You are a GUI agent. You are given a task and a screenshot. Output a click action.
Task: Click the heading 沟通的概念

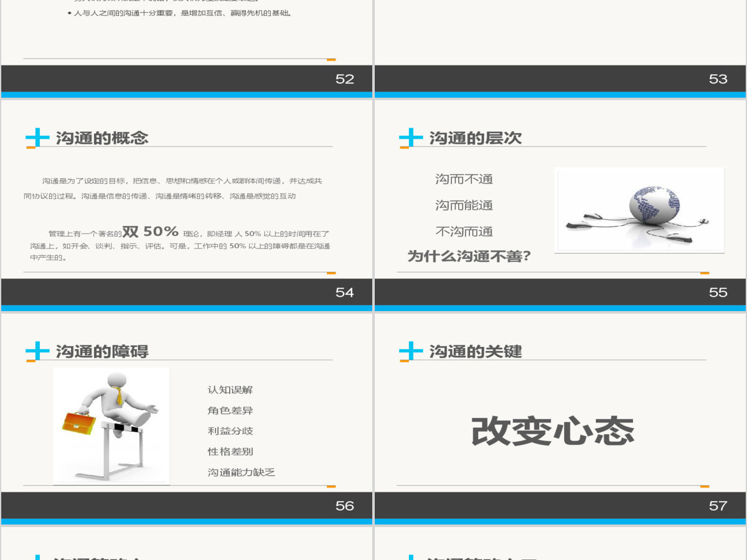[102, 138]
